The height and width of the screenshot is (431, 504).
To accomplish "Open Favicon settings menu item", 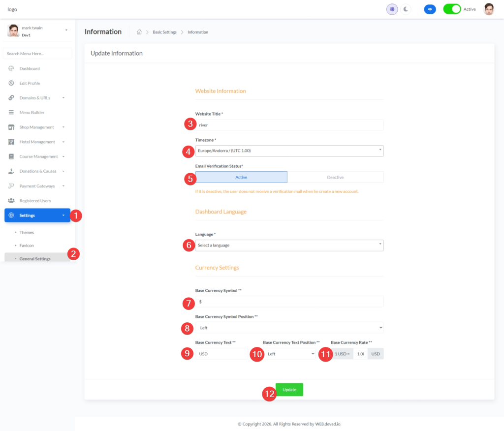I will pos(27,245).
